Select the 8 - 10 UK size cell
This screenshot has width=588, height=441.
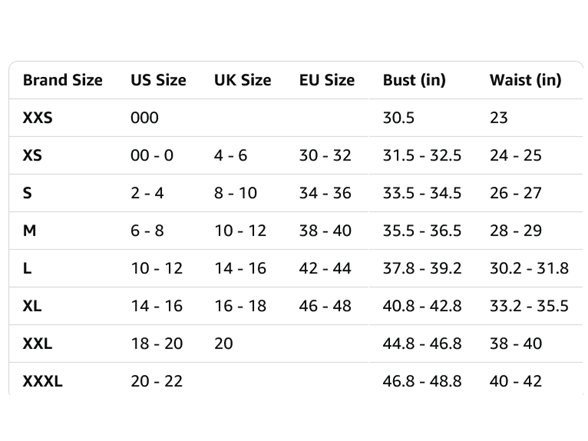point(236,193)
